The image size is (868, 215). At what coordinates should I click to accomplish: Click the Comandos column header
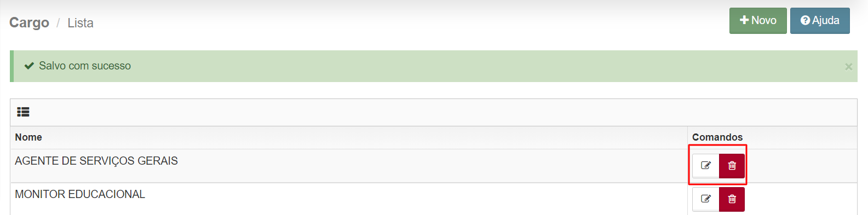[717, 137]
